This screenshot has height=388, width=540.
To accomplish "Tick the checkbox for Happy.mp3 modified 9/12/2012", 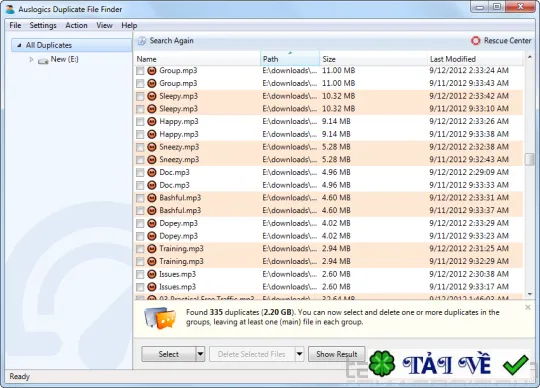I will pos(140,122).
